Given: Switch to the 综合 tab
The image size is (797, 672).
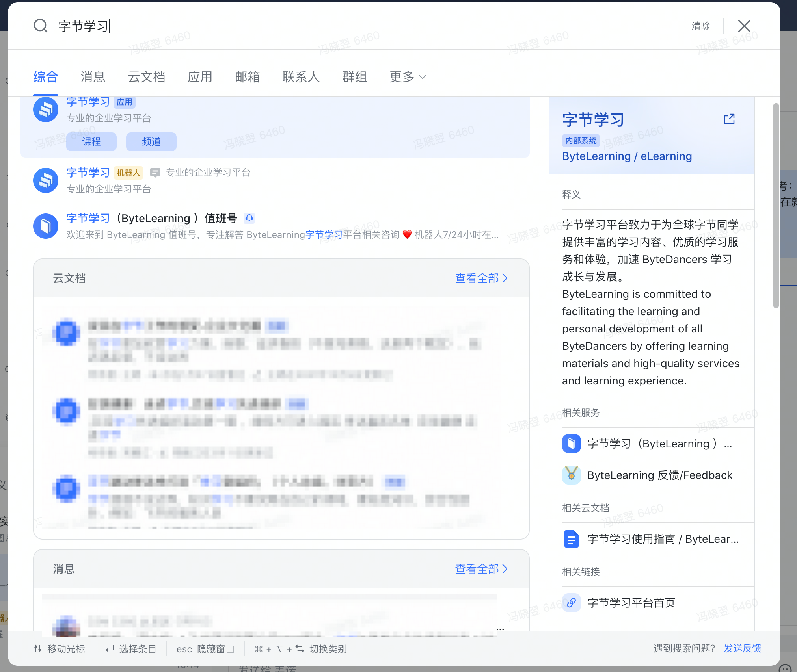Looking at the screenshot, I should coord(46,77).
